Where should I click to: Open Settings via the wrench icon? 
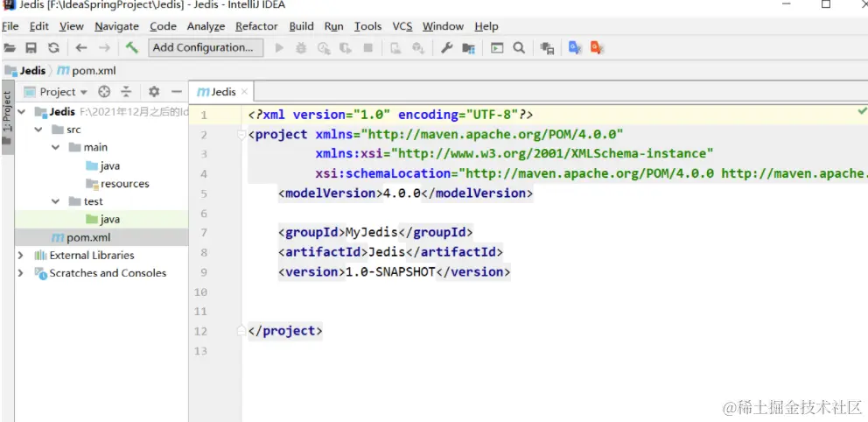(x=446, y=48)
